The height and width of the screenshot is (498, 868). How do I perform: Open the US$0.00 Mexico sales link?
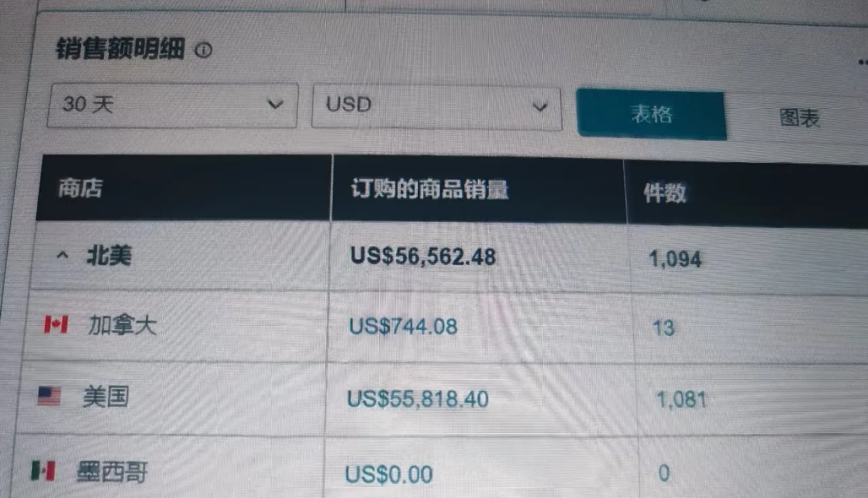coord(389,474)
